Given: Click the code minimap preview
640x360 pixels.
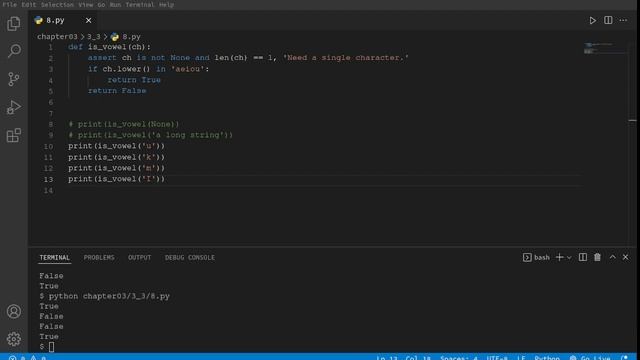Looking at the screenshot, I should pos(606,48).
